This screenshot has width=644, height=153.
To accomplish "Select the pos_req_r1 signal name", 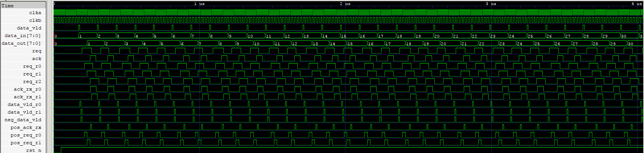I will click(x=26, y=143).
